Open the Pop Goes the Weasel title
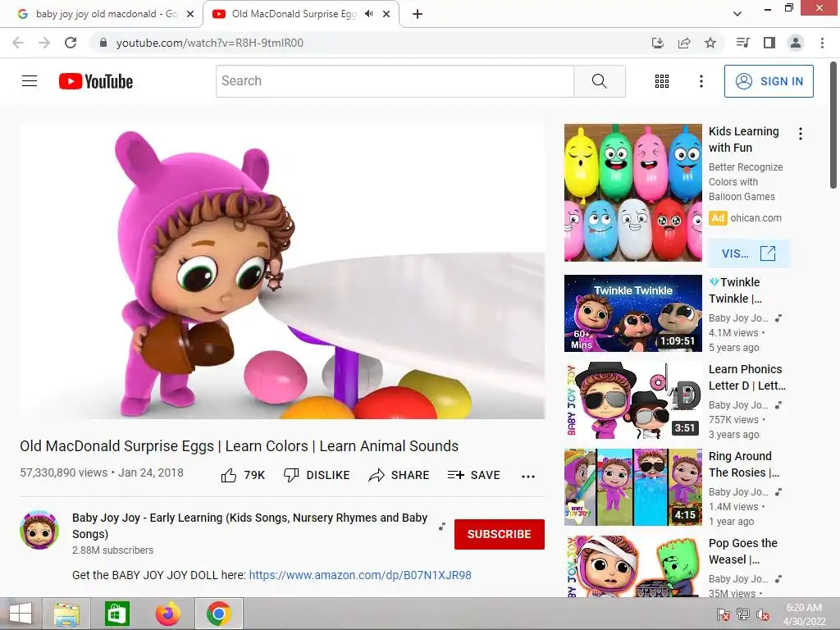The height and width of the screenshot is (630, 840). 742,550
